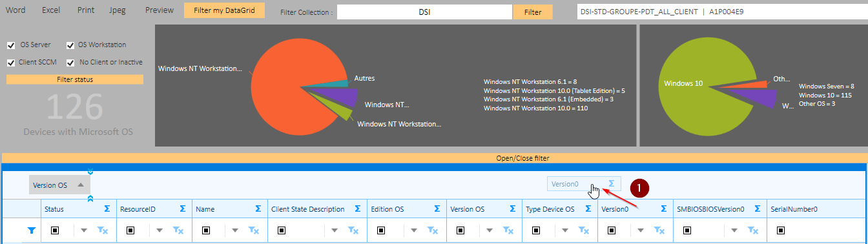Click the sigma icon in Status column
This screenshot has width=868, height=244.
pos(107,209)
